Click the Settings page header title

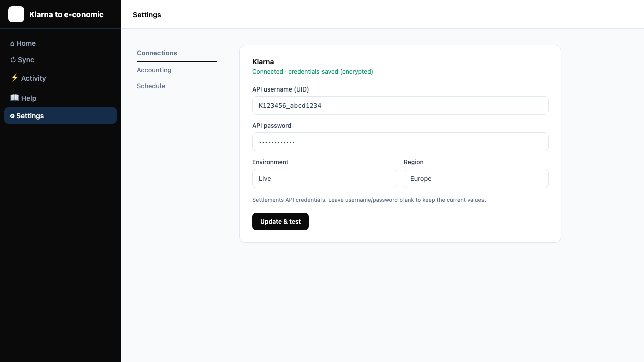point(147,15)
